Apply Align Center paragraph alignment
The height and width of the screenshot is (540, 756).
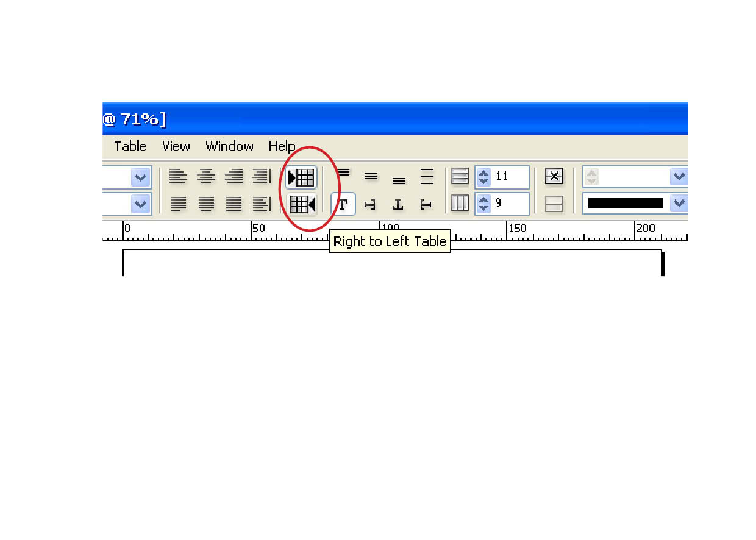click(x=206, y=177)
